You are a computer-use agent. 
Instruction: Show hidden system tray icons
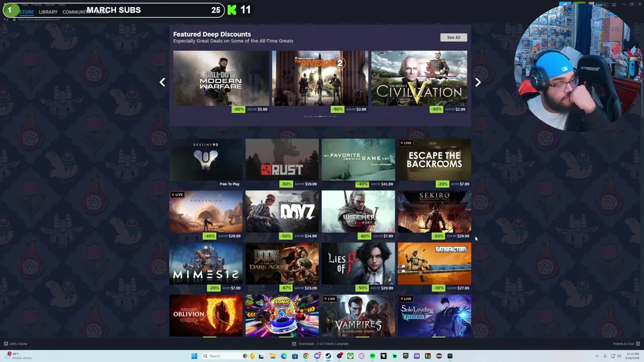(597, 356)
